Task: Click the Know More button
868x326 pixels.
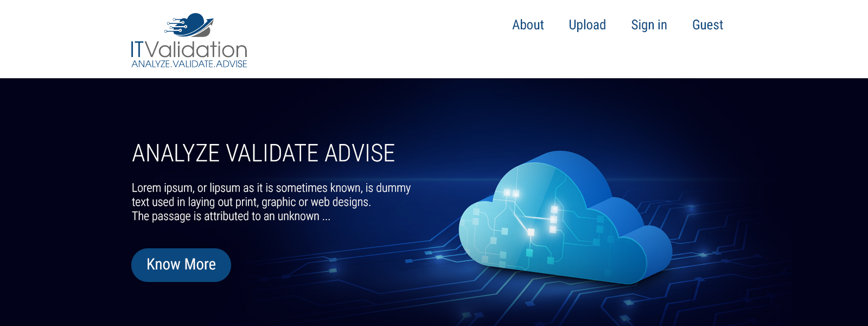Action: (181, 265)
